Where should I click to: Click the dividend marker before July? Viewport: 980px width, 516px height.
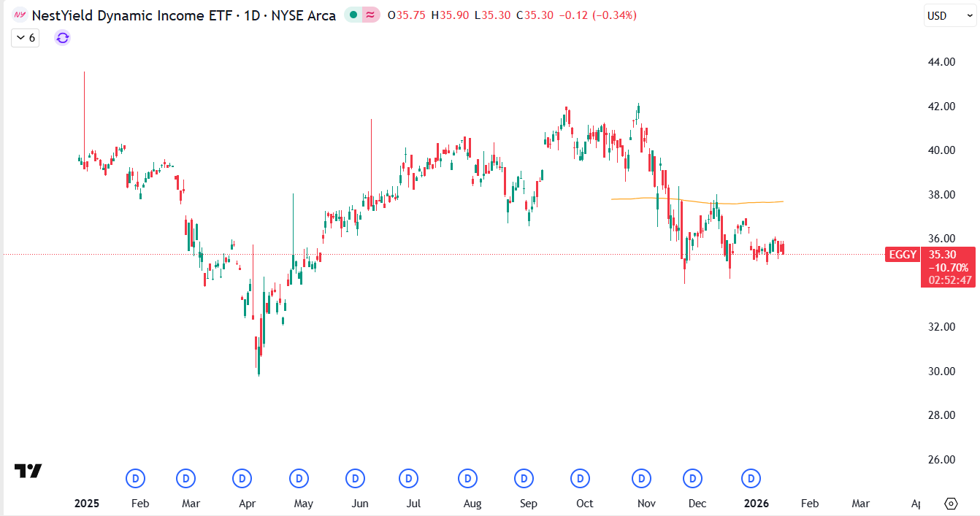pyautogui.click(x=409, y=479)
